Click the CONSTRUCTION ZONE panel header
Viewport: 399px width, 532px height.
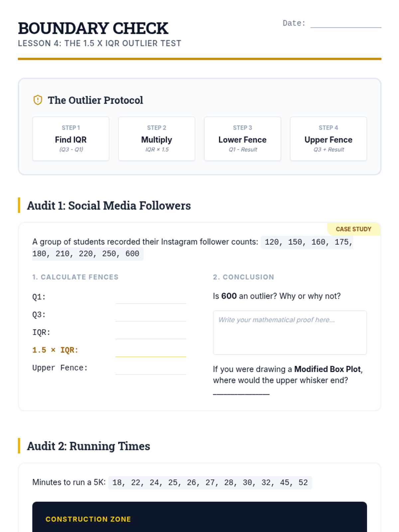pos(88,519)
